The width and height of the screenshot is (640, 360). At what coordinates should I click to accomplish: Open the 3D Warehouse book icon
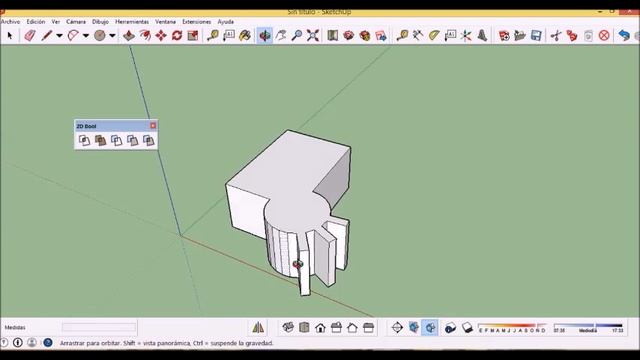(333, 36)
